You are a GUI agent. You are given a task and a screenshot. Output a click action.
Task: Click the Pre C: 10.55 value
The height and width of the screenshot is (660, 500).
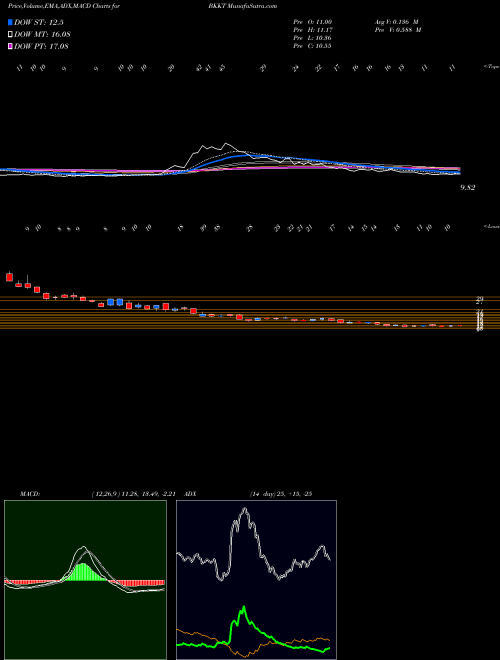(314, 46)
